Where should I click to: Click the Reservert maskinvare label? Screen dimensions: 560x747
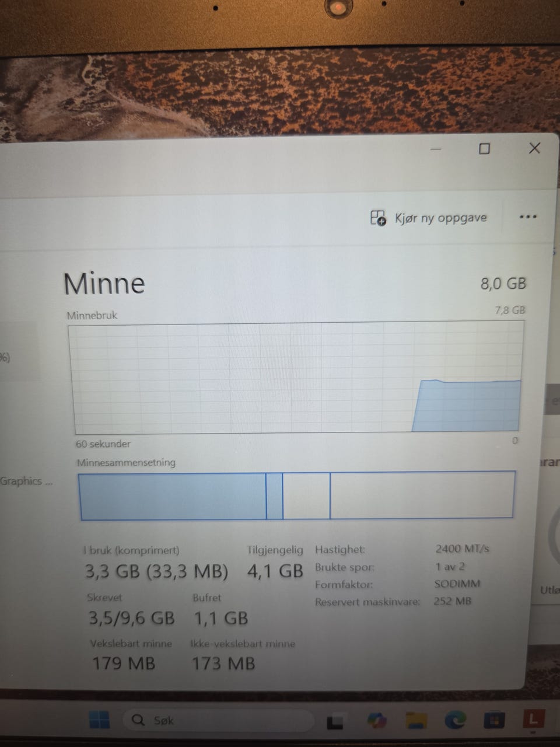367,602
